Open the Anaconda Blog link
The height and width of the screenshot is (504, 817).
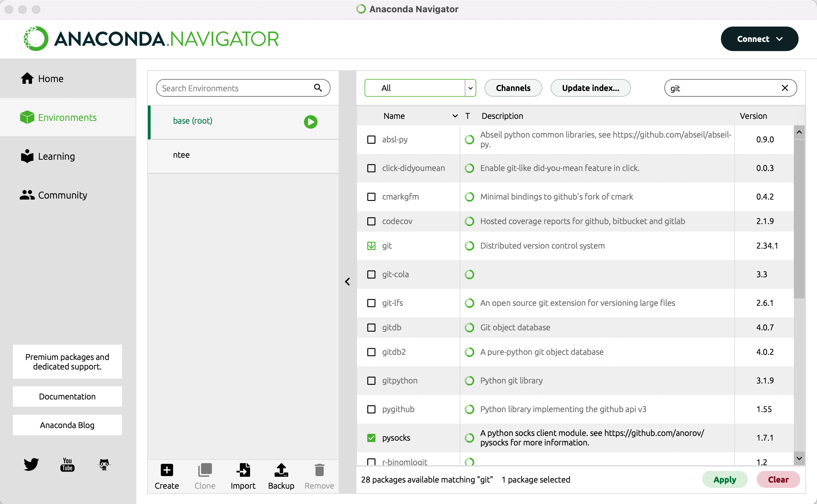coord(67,425)
